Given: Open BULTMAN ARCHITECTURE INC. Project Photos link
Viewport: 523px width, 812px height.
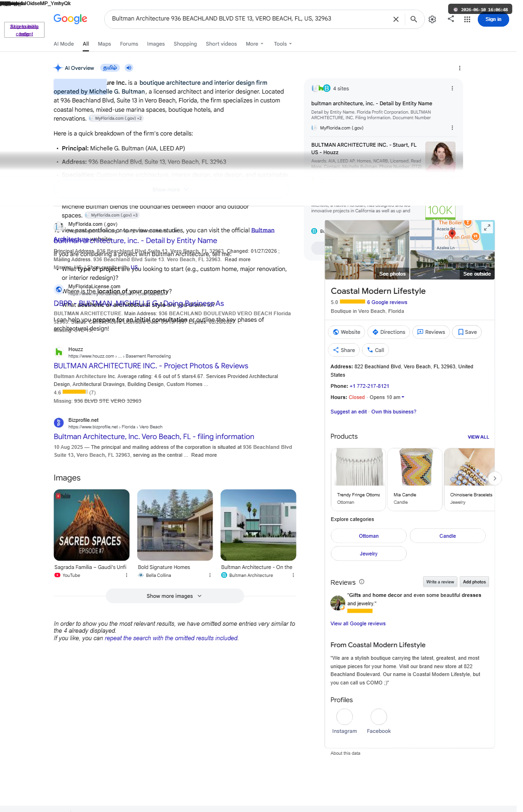Looking at the screenshot, I should coord(151,366).
